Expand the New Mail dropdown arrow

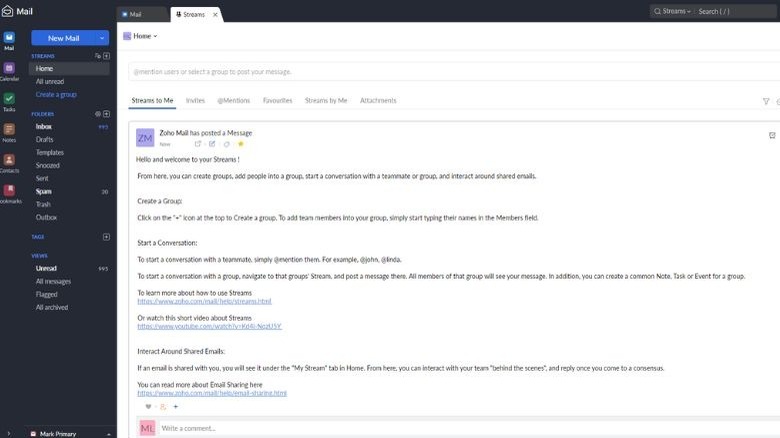[x=102, y=38]
